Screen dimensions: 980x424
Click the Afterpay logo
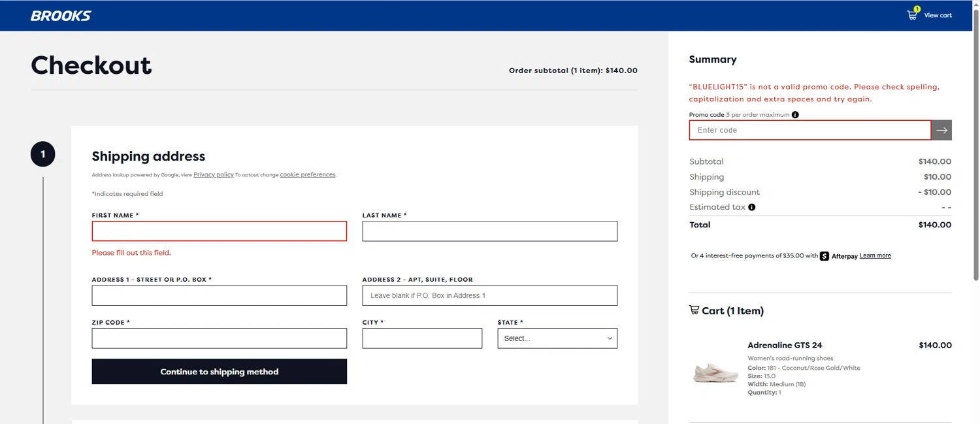click(x=839, y=256)
